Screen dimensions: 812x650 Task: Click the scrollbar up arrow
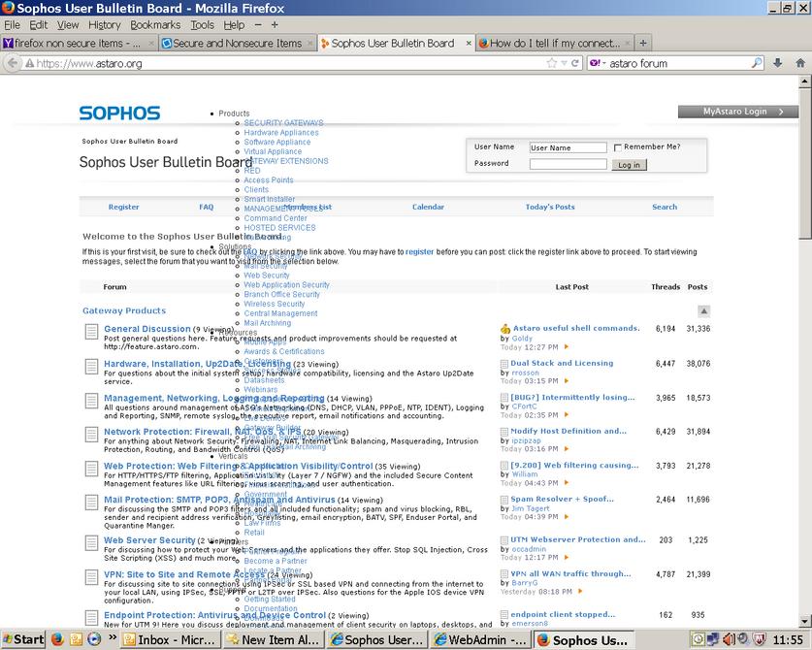(x=804, y=81)
